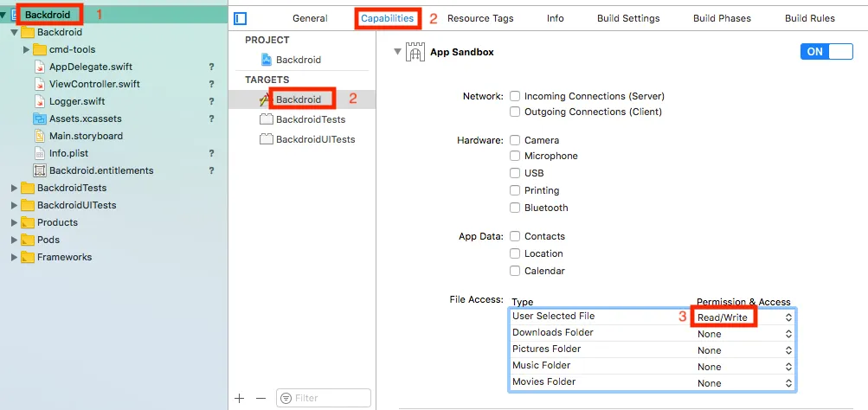Toggle the targets list sidebar icon

pyautogui.click(x=240, y=19)
